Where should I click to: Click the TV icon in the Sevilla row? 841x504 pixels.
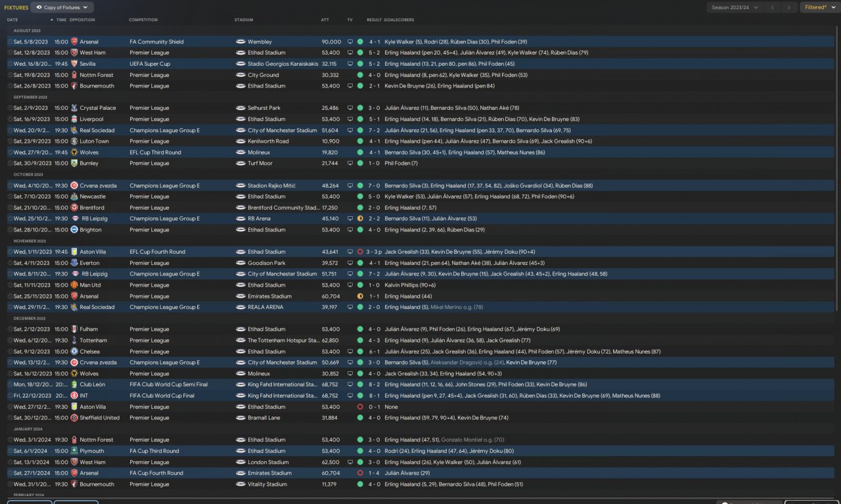point(350,64)
